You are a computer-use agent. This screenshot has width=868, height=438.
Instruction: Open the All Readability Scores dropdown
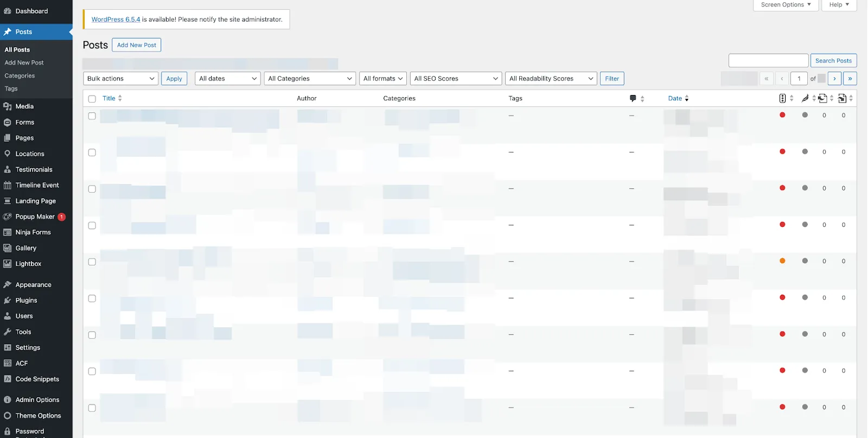tap(551, 79)
